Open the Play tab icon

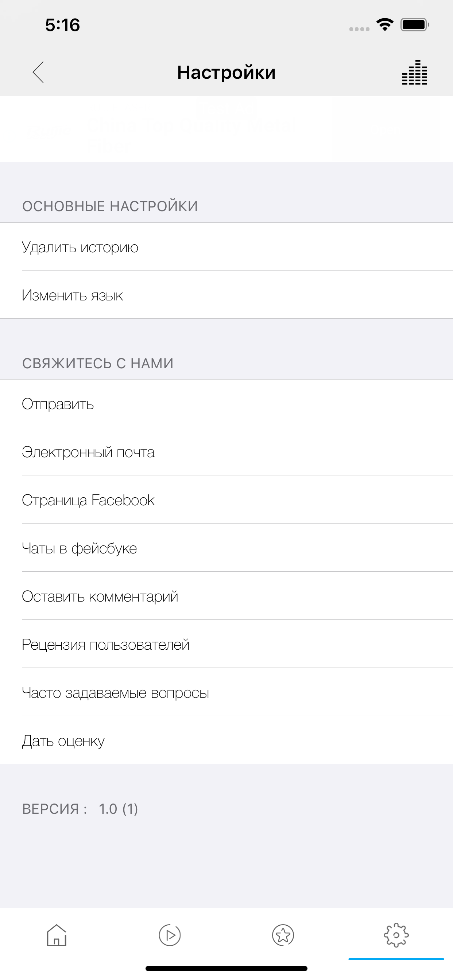[170, 935]
